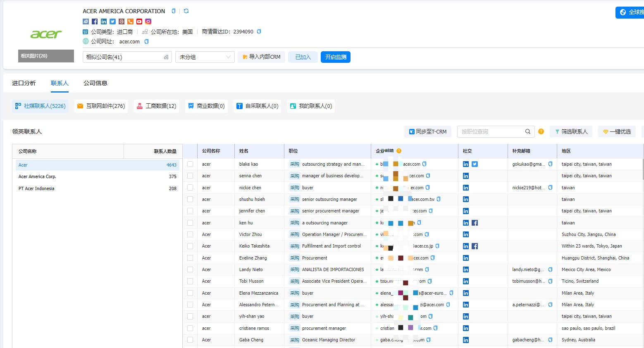Switch to the 公司信息 tab
The height and width of the screenshot is (348, 644).
(x=95, y=83)
